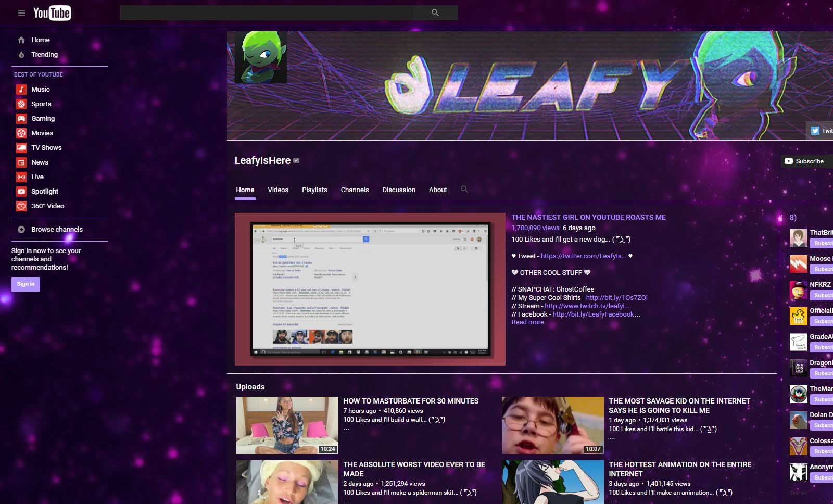Select the channel Home tab
Viewport: 833px width, 504px height.
(245, 190)
